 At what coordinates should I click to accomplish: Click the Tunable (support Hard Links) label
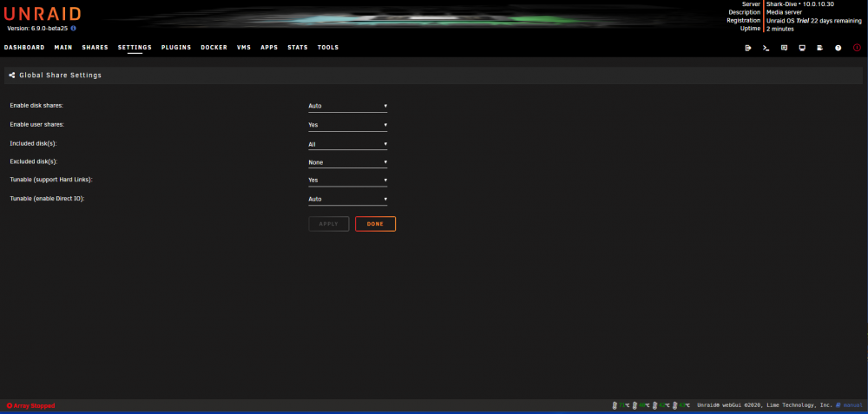pos(53,180)
